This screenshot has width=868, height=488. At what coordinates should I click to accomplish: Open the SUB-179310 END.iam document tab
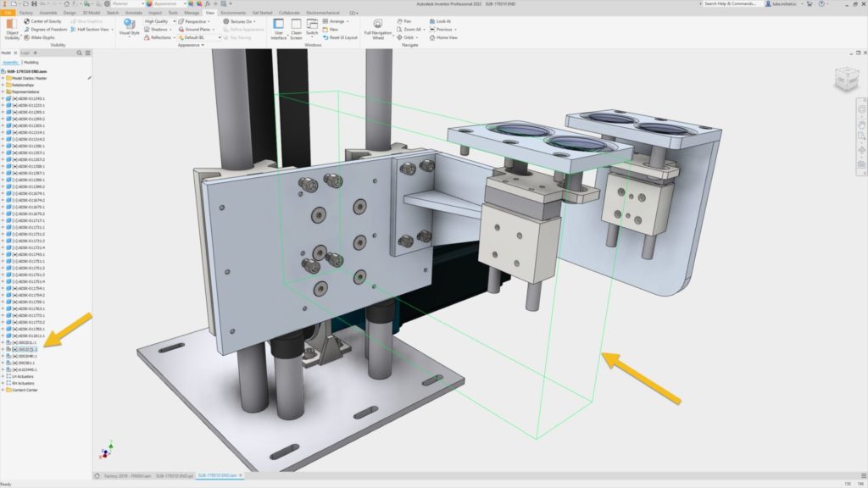(218, 476)
